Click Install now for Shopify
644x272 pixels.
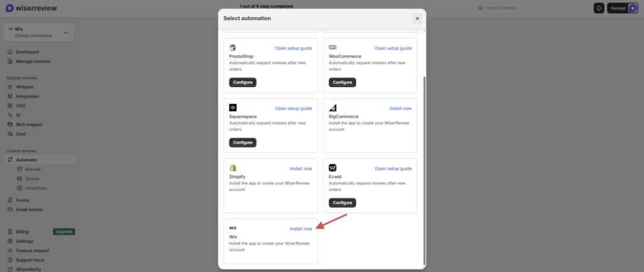(x=301, y=169)
